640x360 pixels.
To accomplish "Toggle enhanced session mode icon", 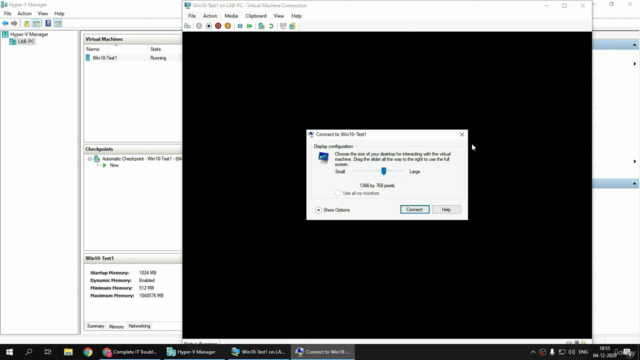I will click(283, 26).
